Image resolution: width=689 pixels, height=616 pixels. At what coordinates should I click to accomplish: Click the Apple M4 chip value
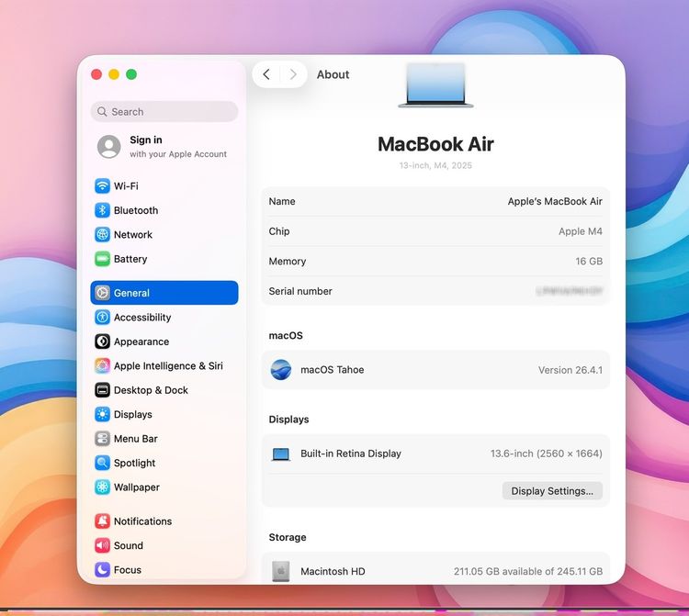(581, 231)
